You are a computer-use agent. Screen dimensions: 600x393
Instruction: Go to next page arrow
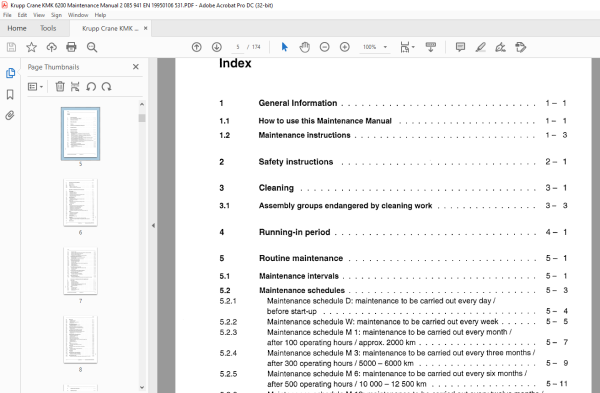coord(217,47)
